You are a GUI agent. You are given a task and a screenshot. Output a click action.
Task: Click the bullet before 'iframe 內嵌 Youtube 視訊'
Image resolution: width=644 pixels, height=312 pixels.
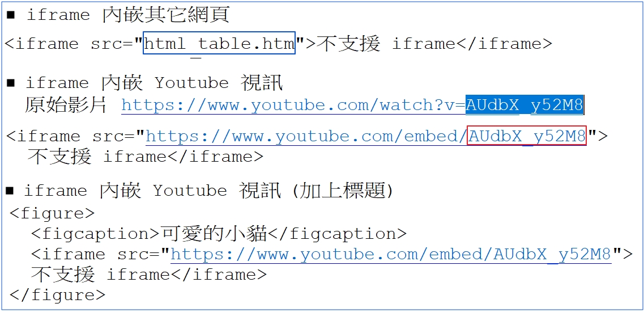point(11,83)
